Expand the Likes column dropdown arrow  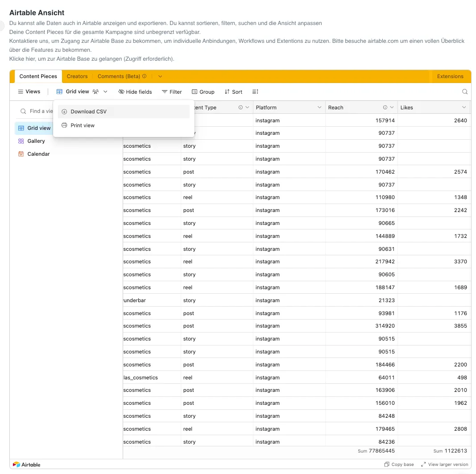(464, 108)
